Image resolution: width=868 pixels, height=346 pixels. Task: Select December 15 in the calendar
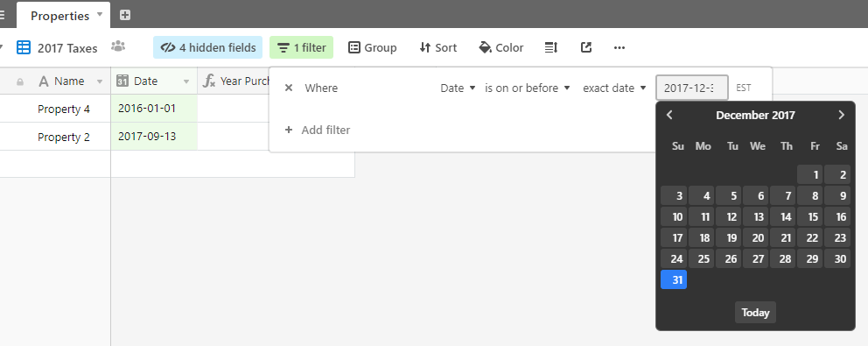[813, 217]
